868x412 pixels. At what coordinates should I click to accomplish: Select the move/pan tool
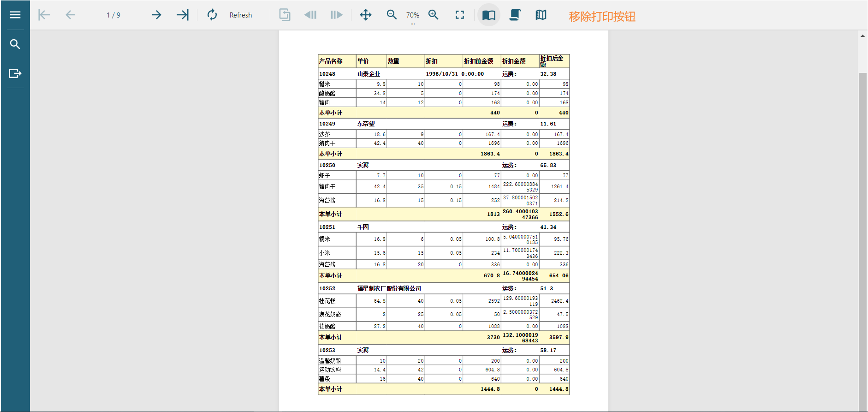coord(366,15)
